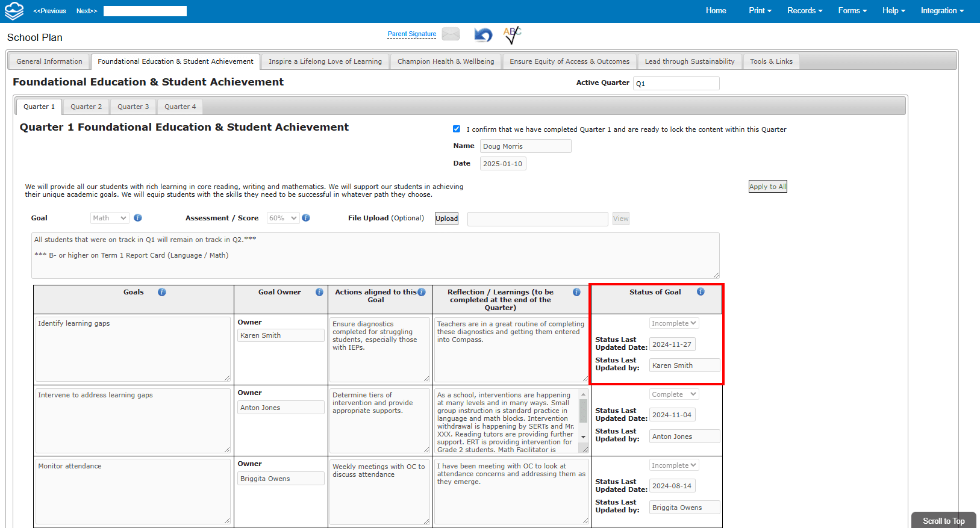
Task: Click info icon in Goal Owner header
Action: click(319, 292)
